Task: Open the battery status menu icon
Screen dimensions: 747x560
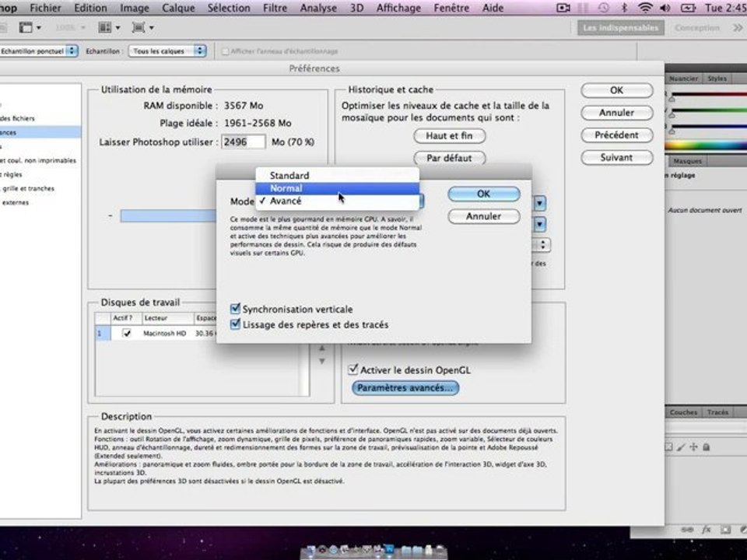Action: pyautogui.click(x=688, y=8)
